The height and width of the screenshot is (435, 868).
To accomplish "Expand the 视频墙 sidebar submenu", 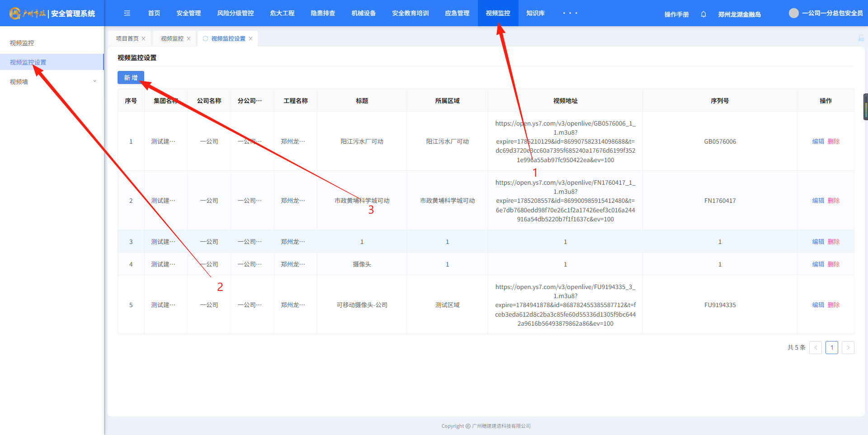I will (x=94, y=82).
